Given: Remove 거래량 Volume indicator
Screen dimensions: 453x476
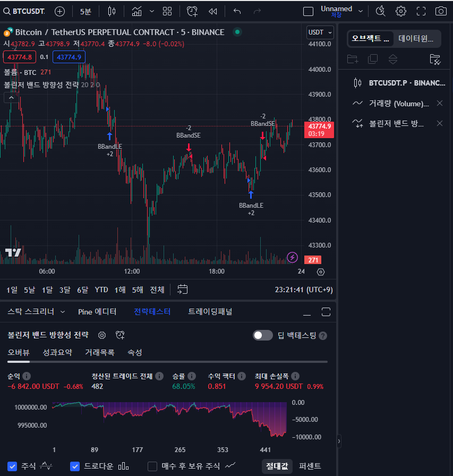Looking at the screenshot, I should coord(440,103).
